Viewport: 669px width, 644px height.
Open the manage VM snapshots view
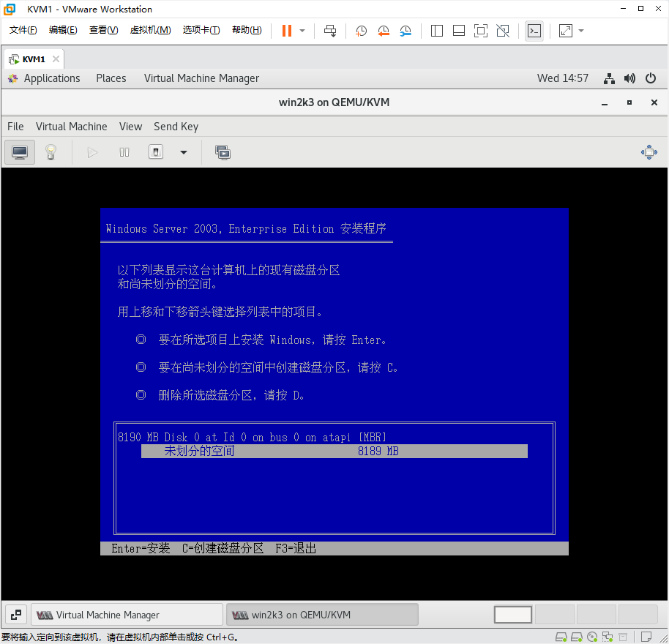click(x=223, y=152)
